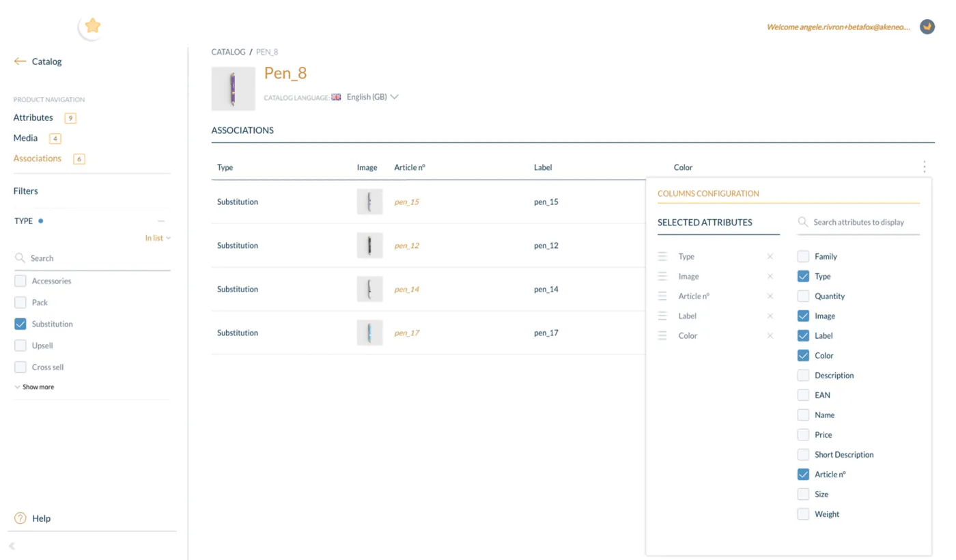
Task: Click drag handle for Image attribute
Action: [x=662, y=277]
